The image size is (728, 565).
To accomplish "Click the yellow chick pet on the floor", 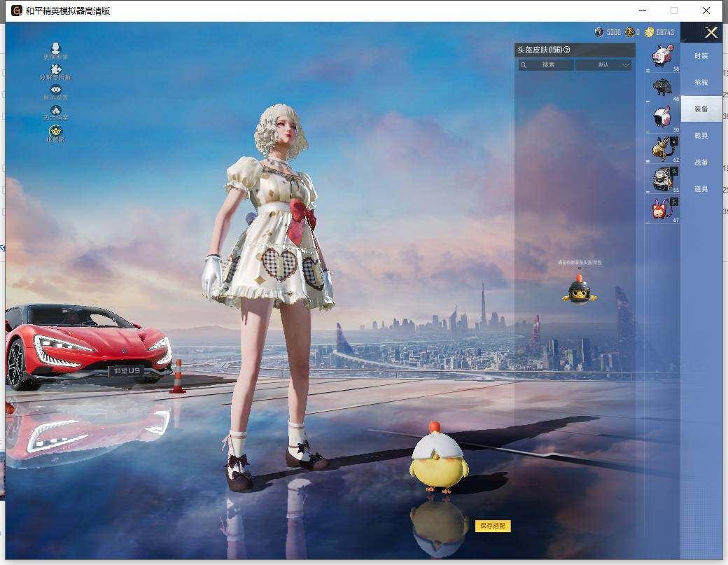I will (x=437, y=458).
